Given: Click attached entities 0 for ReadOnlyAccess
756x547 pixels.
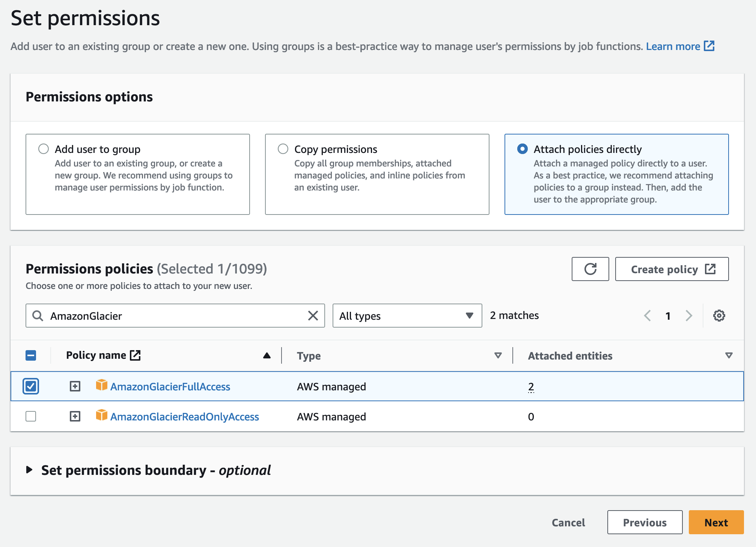Looking at the screenshot, I should coord(531,417).
